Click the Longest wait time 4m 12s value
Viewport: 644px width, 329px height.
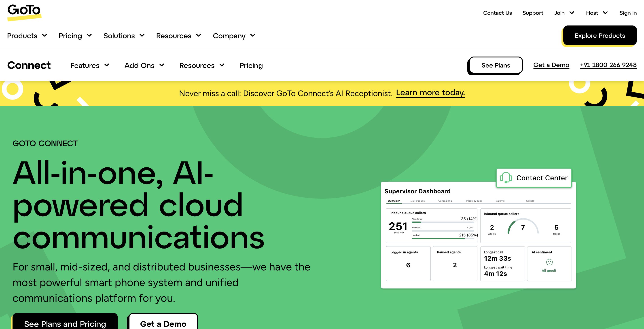tap(496, 274)
